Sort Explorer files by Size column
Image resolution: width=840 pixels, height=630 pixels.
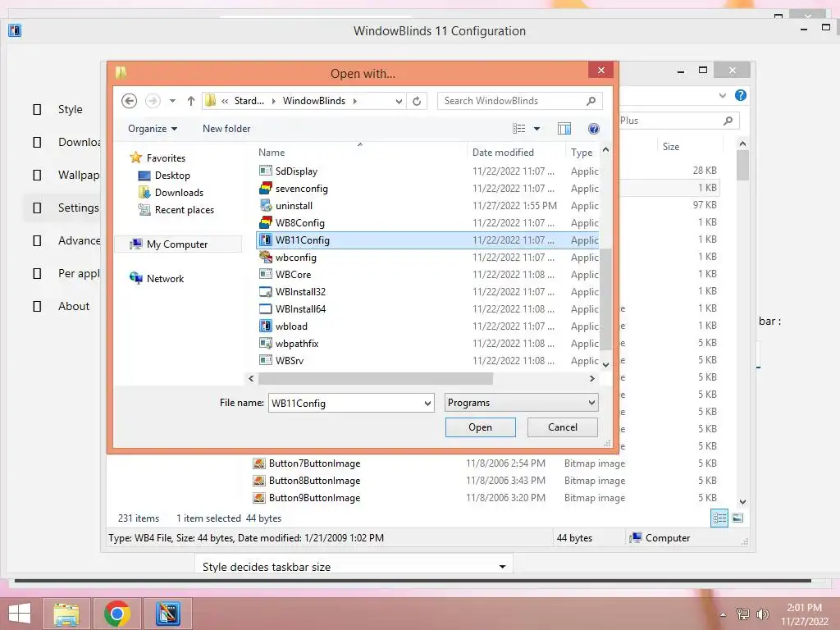click(688, 146)
